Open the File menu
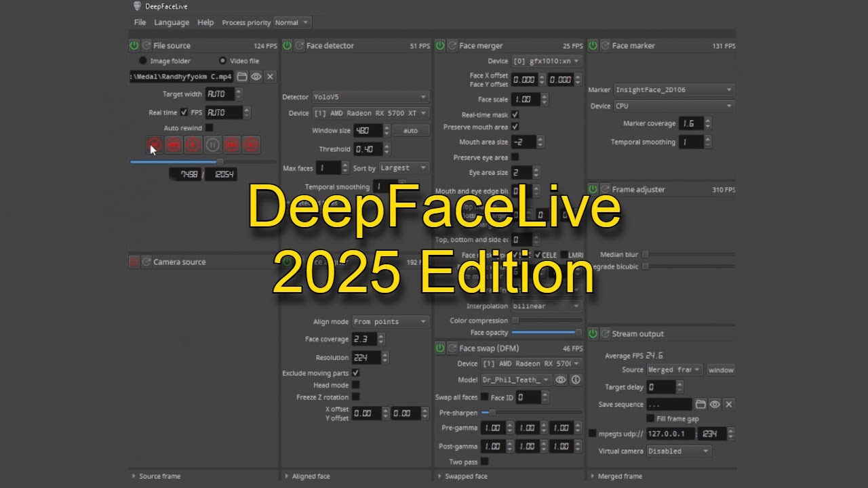This screenshot has height=488, width=868. [x=140, y=22]
